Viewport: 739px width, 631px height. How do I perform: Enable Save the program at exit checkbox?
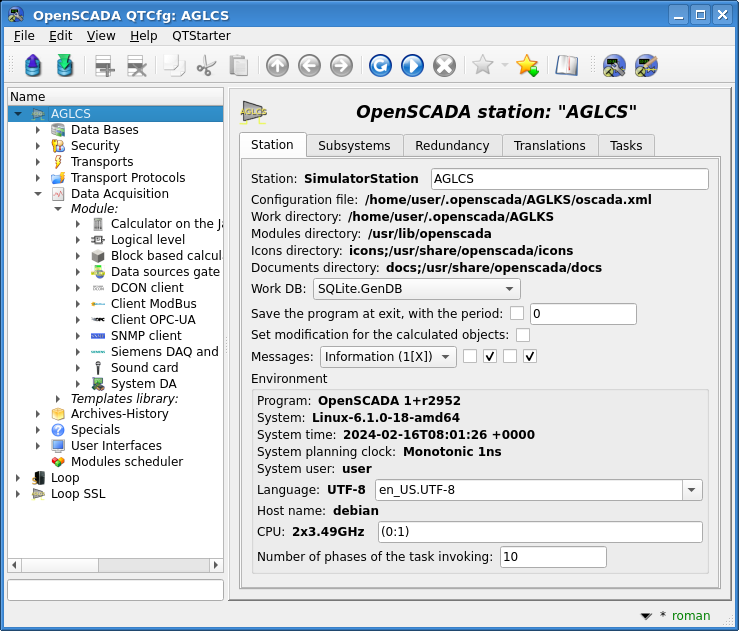click(517, 314)
